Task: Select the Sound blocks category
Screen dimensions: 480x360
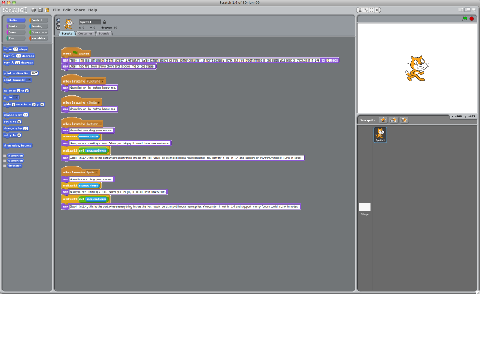Action: coord(16,32)
